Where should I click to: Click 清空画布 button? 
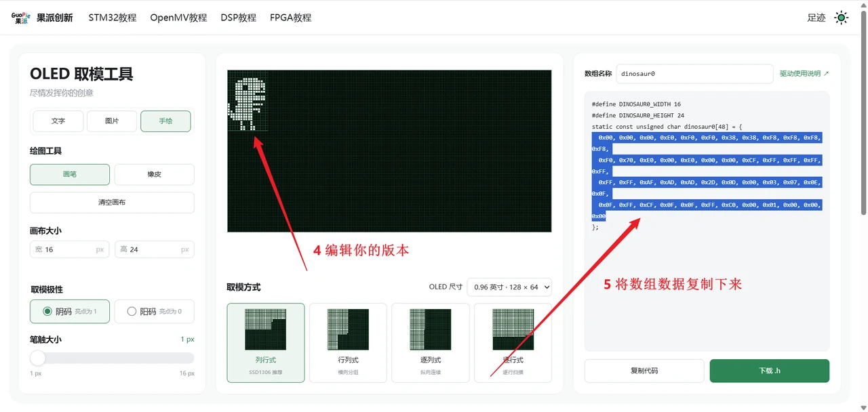112,202
